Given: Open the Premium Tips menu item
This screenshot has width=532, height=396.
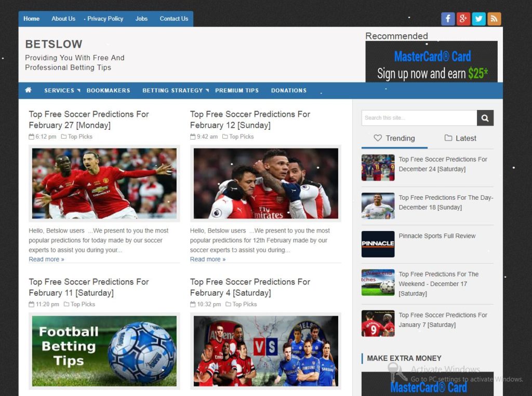Looking at the screenshot, I should coord(237,90).
